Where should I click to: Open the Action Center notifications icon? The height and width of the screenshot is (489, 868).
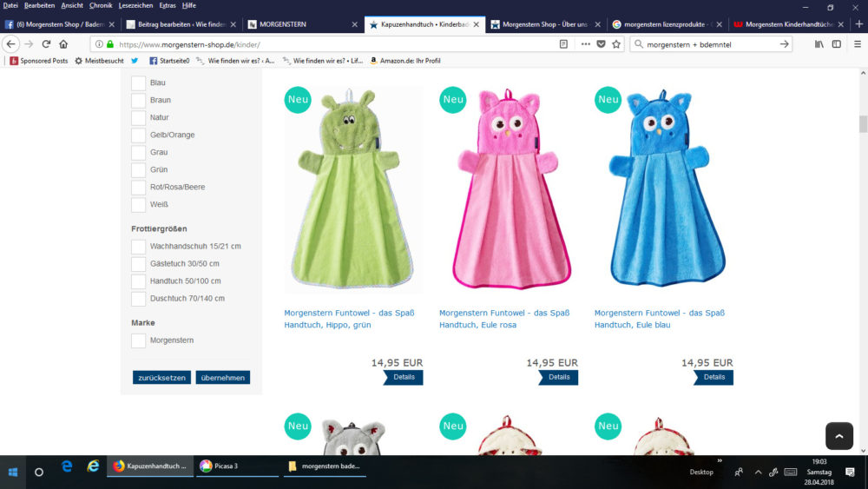(850, 472)
